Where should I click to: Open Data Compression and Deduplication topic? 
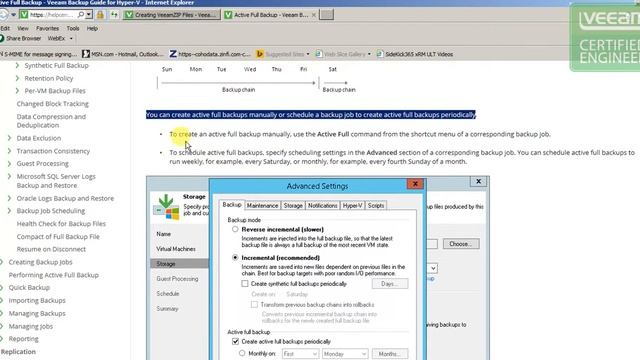(x=51, y=121)
